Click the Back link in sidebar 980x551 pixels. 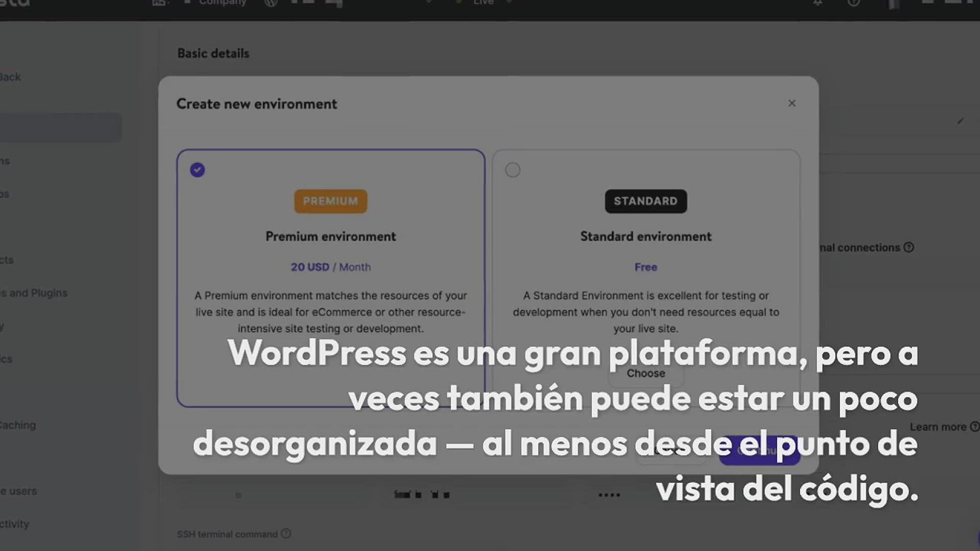tap(10, 77)
